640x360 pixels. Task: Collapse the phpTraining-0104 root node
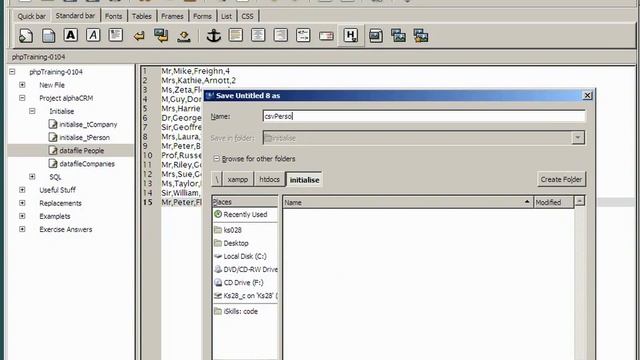12,72
